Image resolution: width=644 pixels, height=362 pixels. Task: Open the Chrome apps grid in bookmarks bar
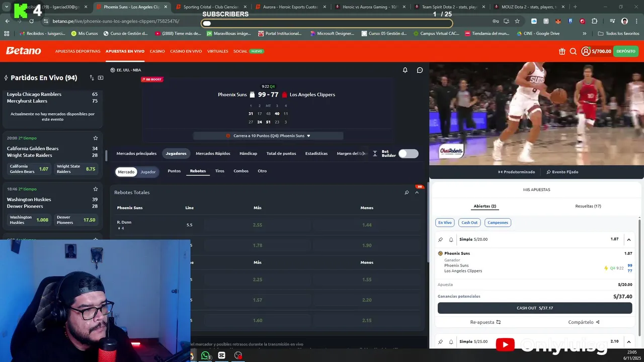7,34
